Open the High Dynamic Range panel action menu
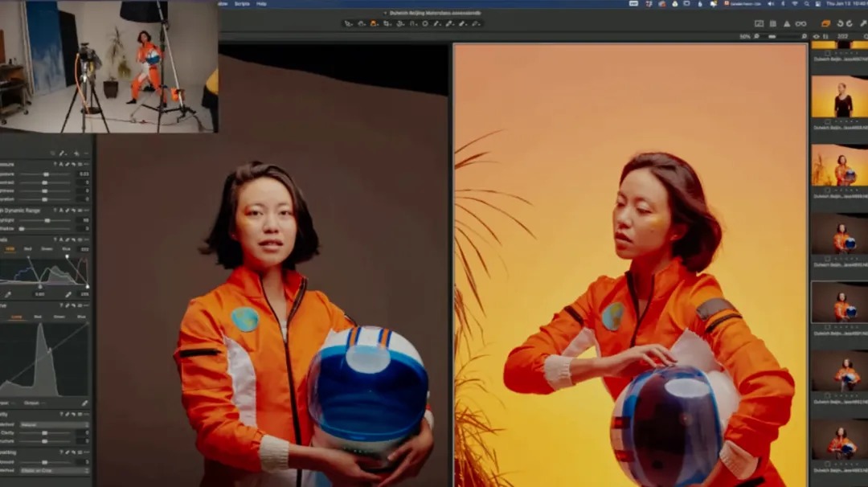 click(86, 211)
